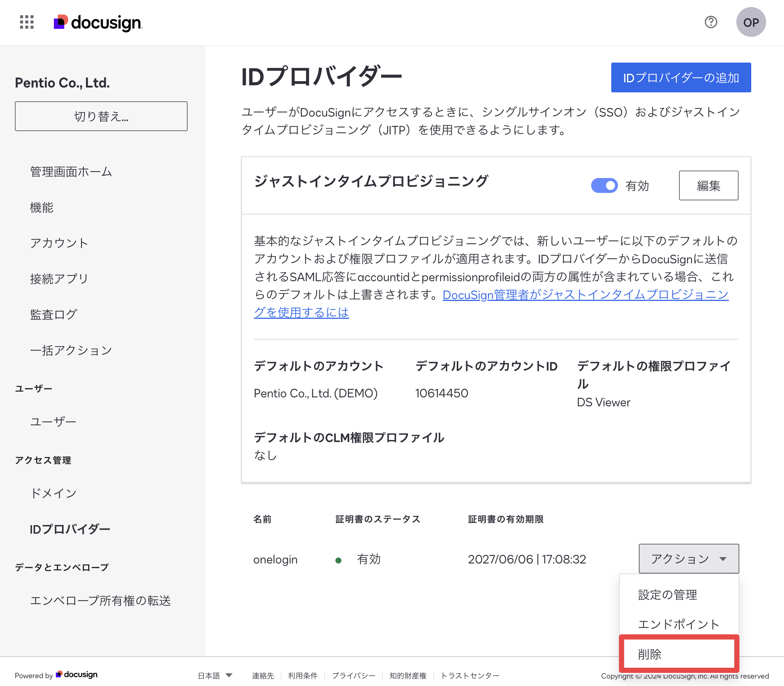Image resolution: width=784 pixels, height=686 pixels.
Task: Click the DocuSign logo in header
Action: click(98, 23)
